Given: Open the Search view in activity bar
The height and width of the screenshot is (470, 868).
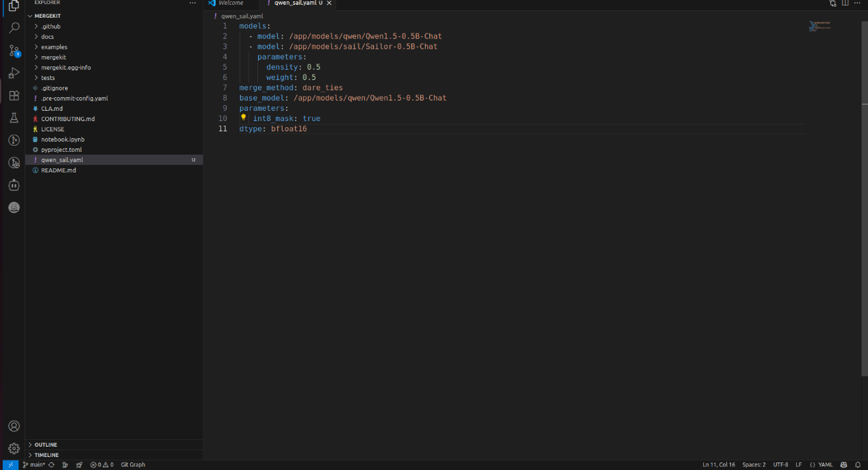Looking at the screenshot, I should coord(14,28).
